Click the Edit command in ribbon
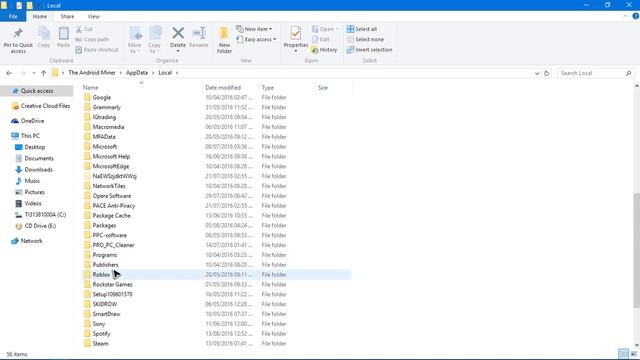The width and height of the screenshot is (640, 360). (320, 40)
